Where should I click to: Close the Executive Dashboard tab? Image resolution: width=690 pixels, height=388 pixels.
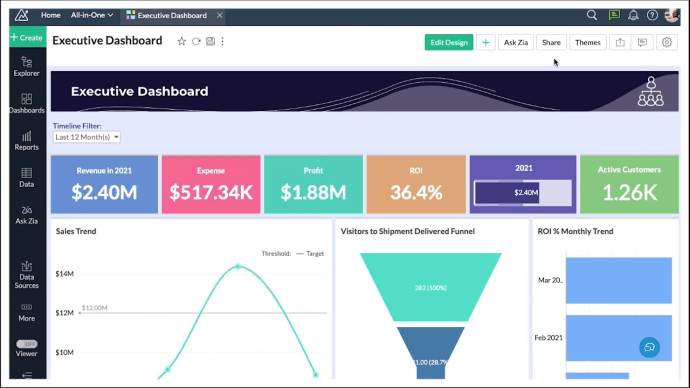(220, 15)
